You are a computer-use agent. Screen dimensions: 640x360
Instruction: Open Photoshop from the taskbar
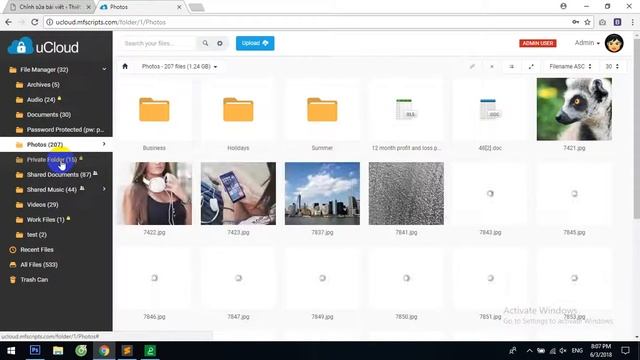click(x=35, y=351)
